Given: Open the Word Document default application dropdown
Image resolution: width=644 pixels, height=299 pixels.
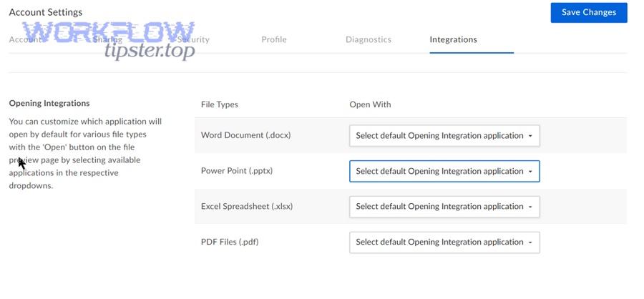Looking at the screenshot, I should pos(444,136).
